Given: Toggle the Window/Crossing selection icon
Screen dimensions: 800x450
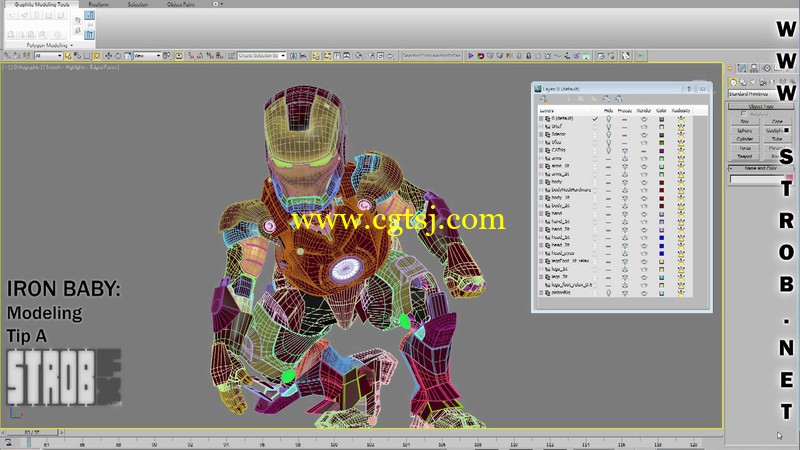Looking at the screenshot, I should pyautogui.click(x=97, y=56).
